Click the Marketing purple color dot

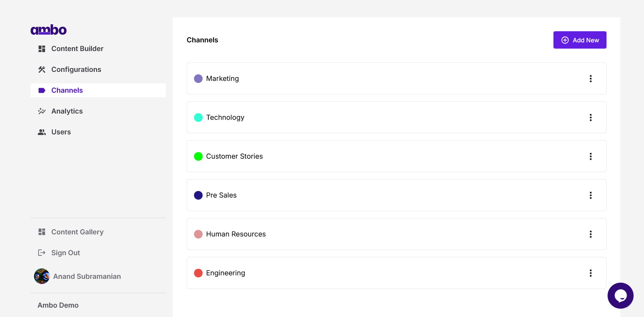(x=198, y=78)
